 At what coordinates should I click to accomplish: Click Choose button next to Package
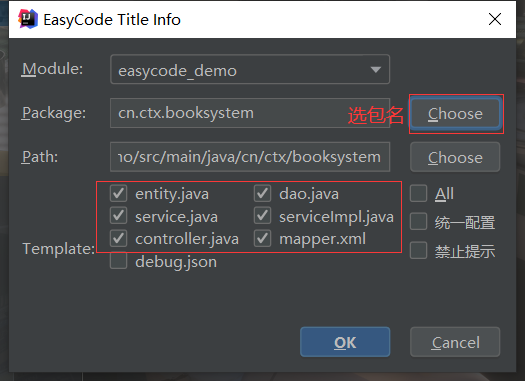(455, 113)
